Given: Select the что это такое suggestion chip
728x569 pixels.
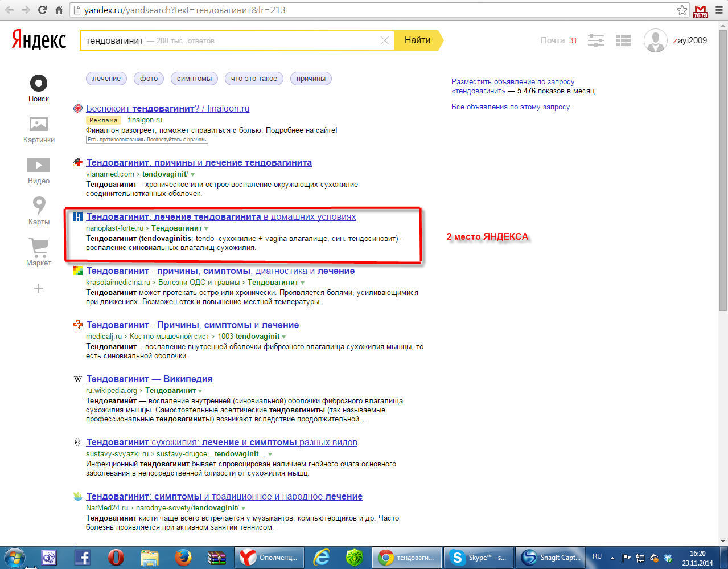Looking at the screenshot, I should [x=254, y=79].
